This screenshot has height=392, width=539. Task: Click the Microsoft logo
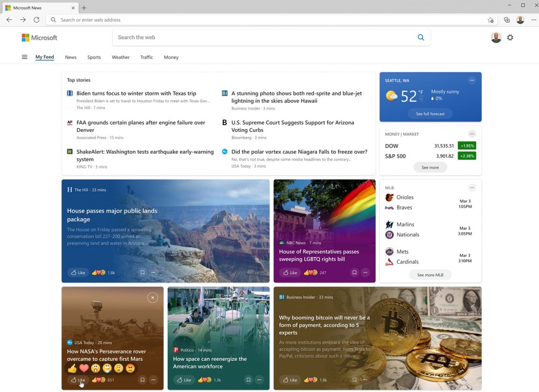(x=39, y=37)
